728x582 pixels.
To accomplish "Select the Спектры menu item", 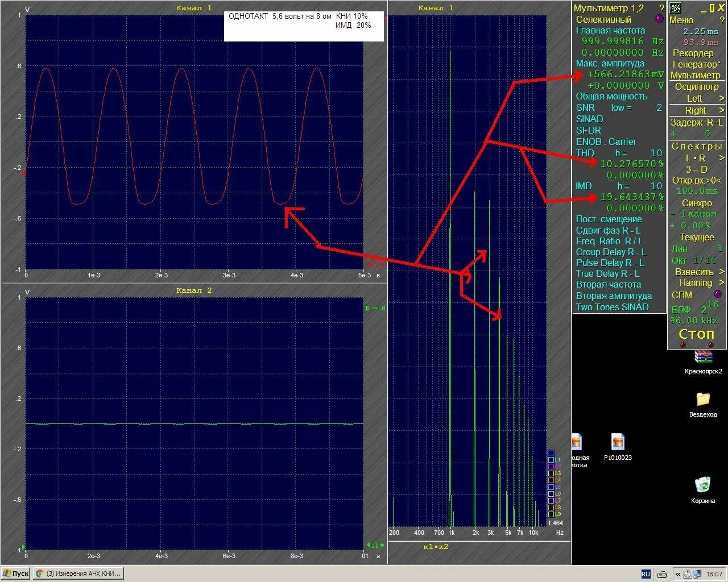I will pyautogui.click(x=697, y=146).
